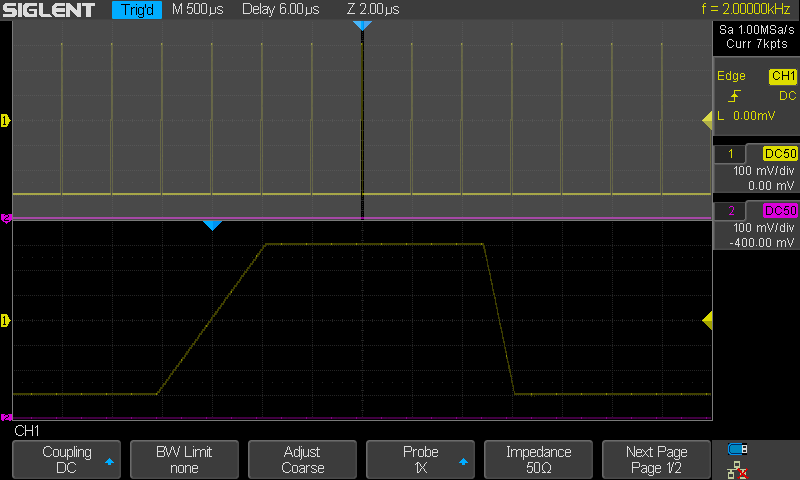The image size is (800, 480).
Task: Open the Probe 1X selection menu
Action: 420,460
